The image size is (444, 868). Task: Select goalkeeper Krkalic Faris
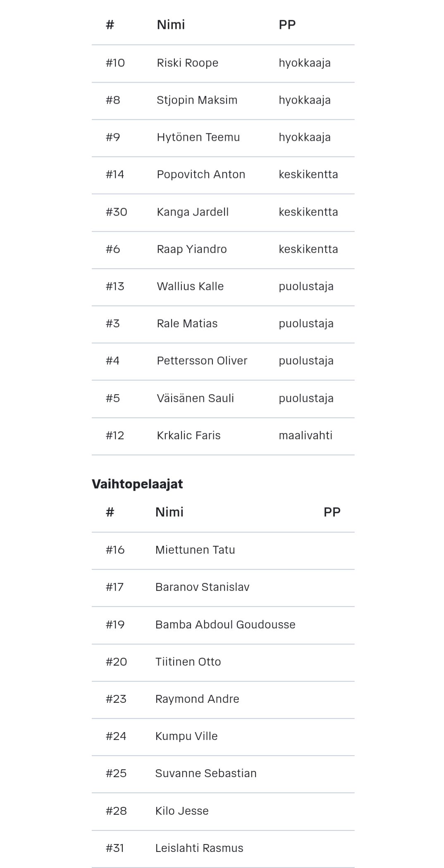(x=189, y=435)
